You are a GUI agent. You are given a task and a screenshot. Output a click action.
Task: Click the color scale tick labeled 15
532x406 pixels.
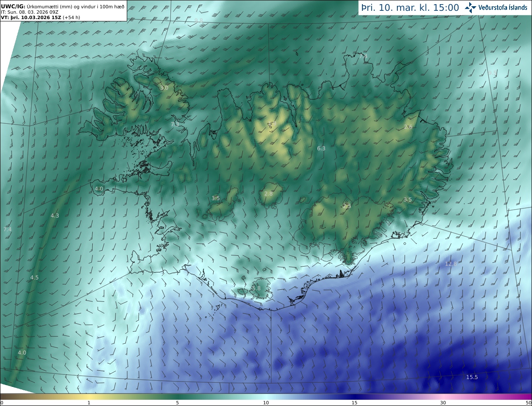(x=355, y=403)
